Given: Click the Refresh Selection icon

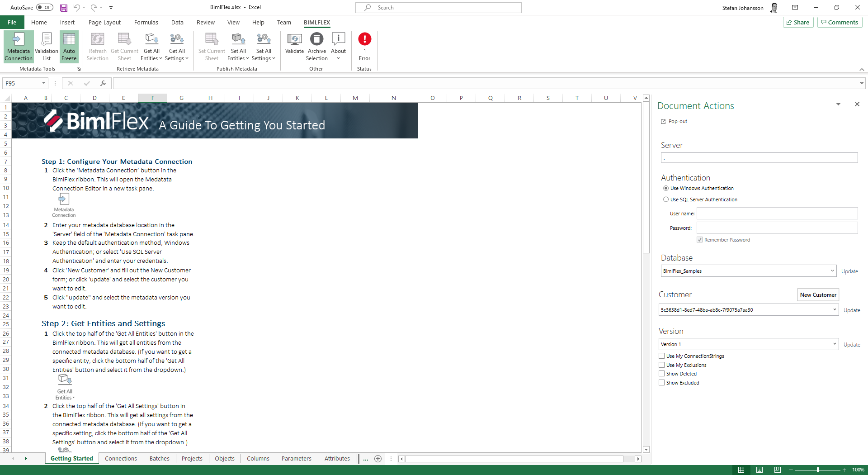Looking at the screenshot, I should click(97, 45).
